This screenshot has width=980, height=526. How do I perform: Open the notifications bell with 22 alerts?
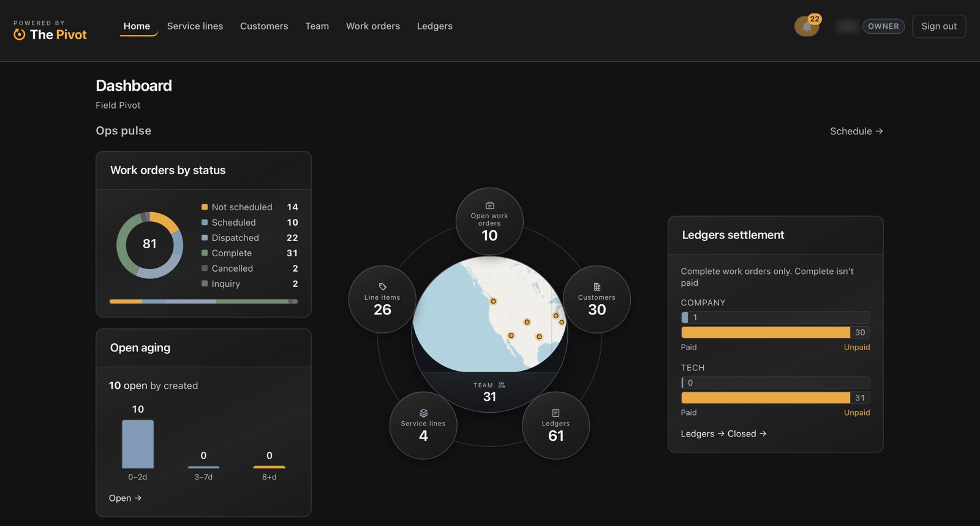click(x=807, y=26)
